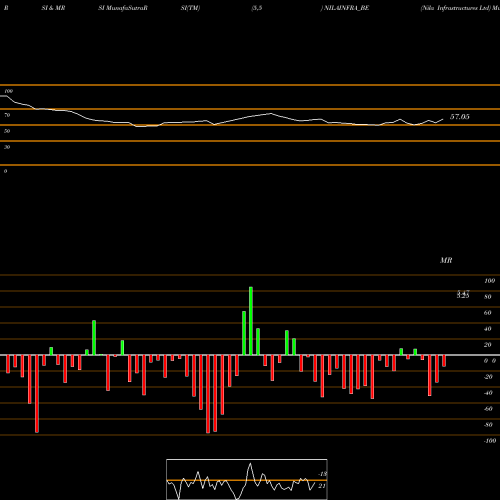Click the tallest green MR bar
The image size is (500, 500).
point(251,321)
